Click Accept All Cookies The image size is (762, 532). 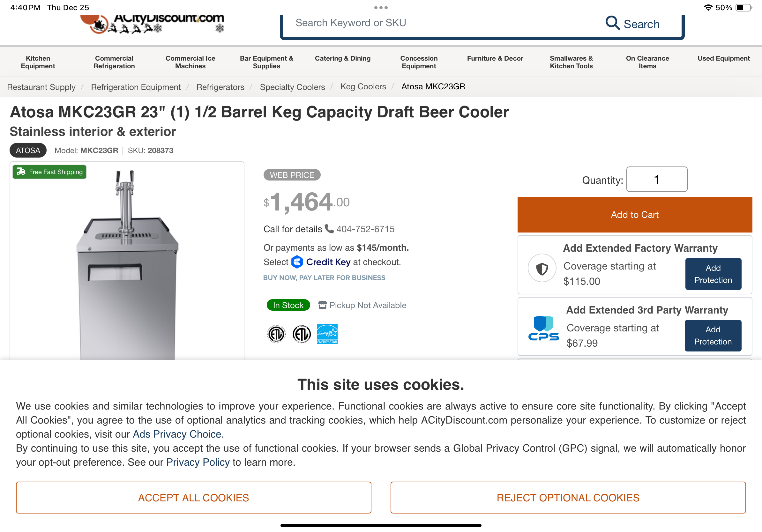click(193, 498)
